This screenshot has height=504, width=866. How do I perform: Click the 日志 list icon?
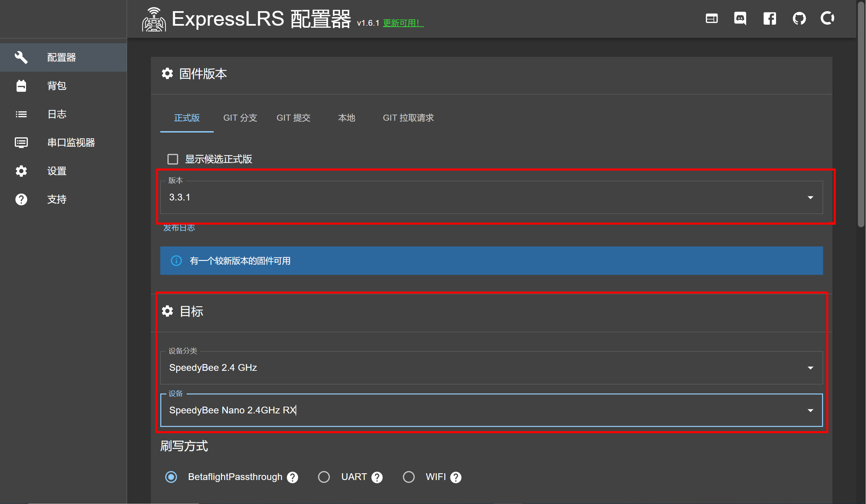21,114
